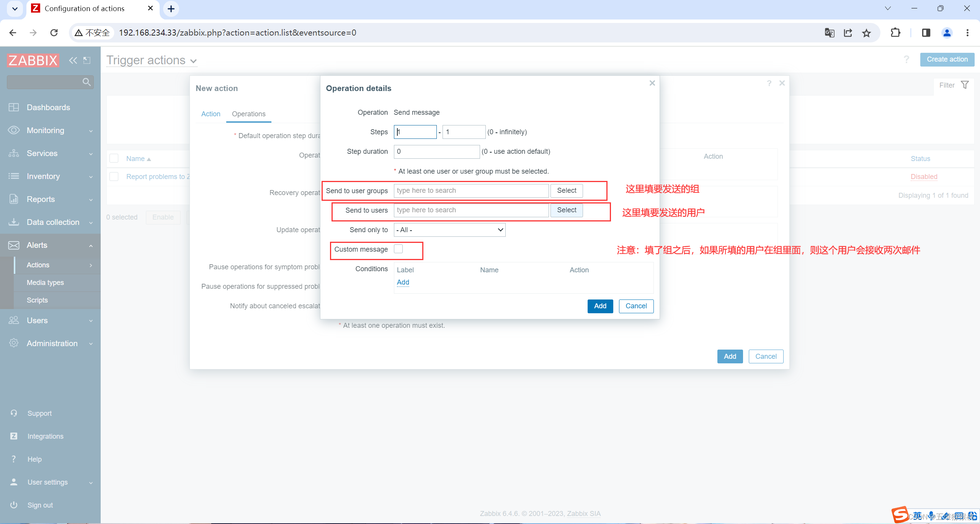Open Dashboards section in sidebar
This screenshot has height=524, width=980.
coord(49,107)
